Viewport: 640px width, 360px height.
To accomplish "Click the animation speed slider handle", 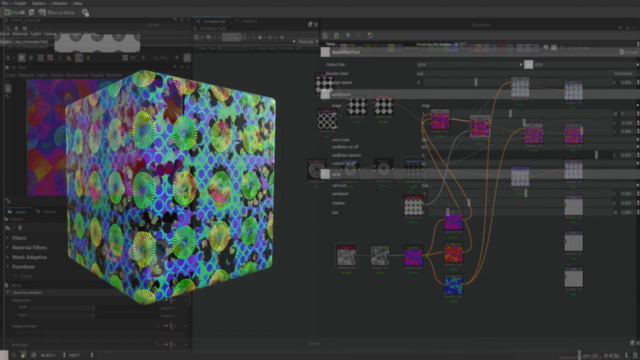I will pos(476,82).
